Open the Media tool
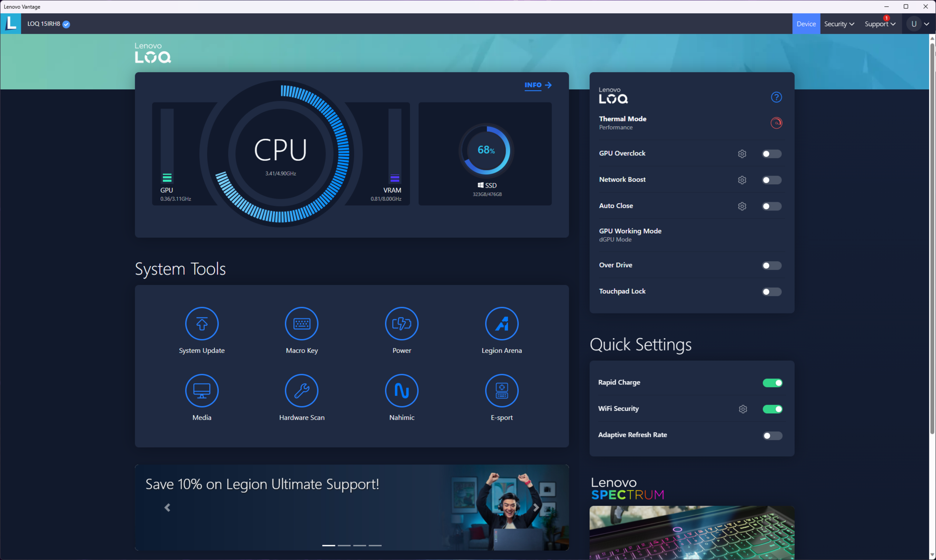The image size is (936, 560). pyautogui.click(x=201, y=390)
